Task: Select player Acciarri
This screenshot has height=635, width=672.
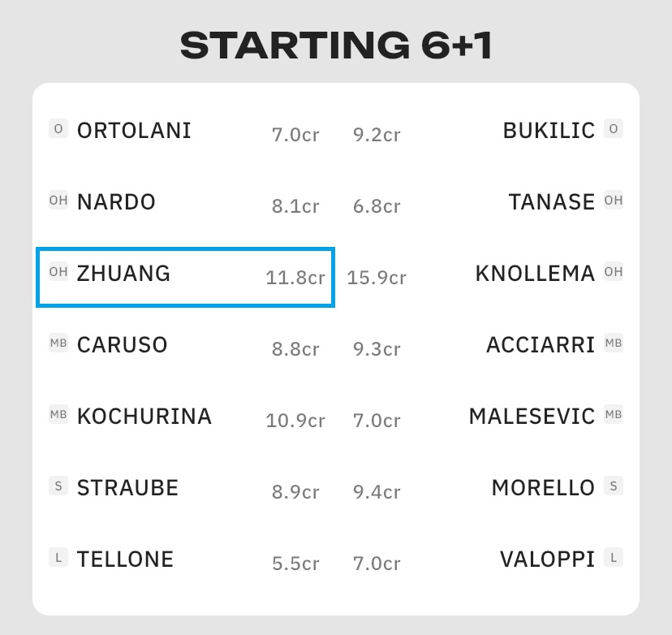Action: [541, 345]
